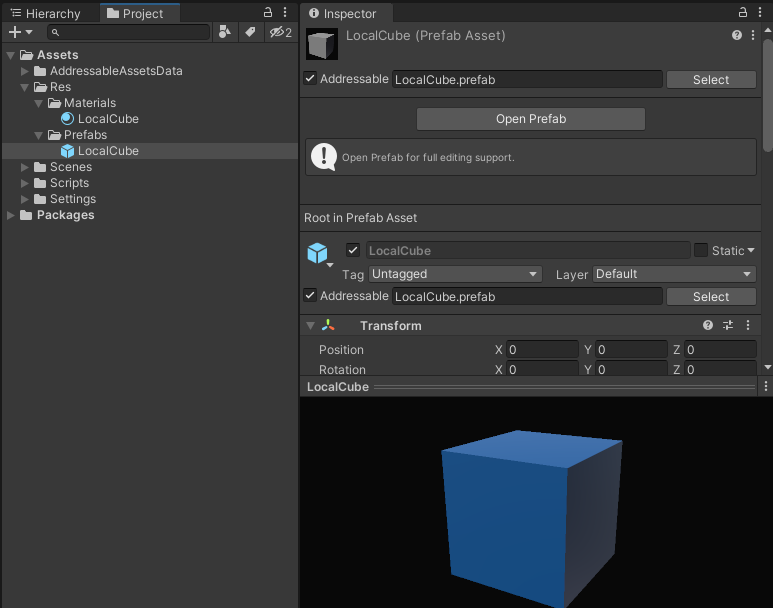Open help for the LocalCube Prefab Asset
The width and height of the screenshot is (773, 608).
[x=737, y=35]
